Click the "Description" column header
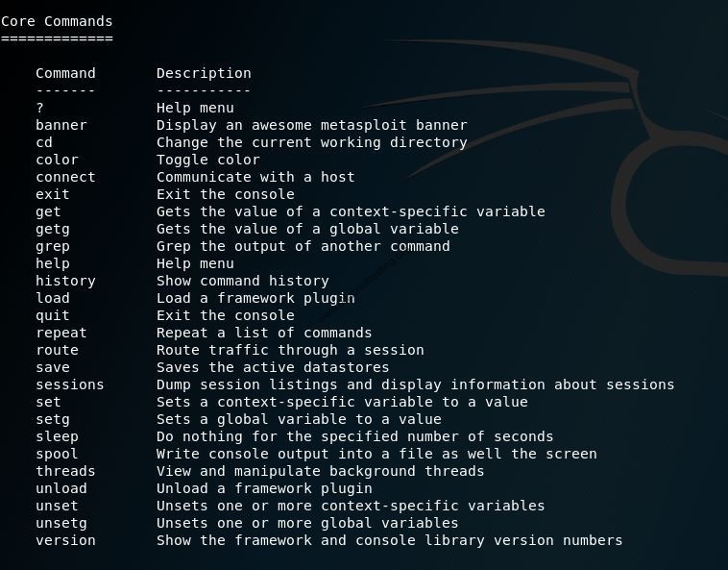728x570 pixels. [x=204, y=73]
